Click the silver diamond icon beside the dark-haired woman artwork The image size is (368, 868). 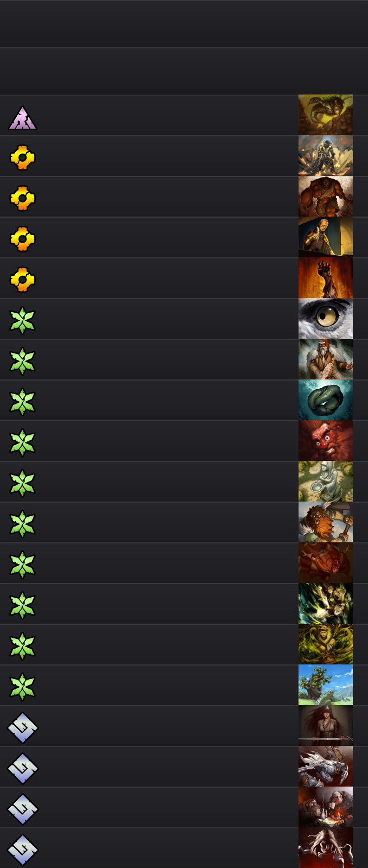click(22, 727)
